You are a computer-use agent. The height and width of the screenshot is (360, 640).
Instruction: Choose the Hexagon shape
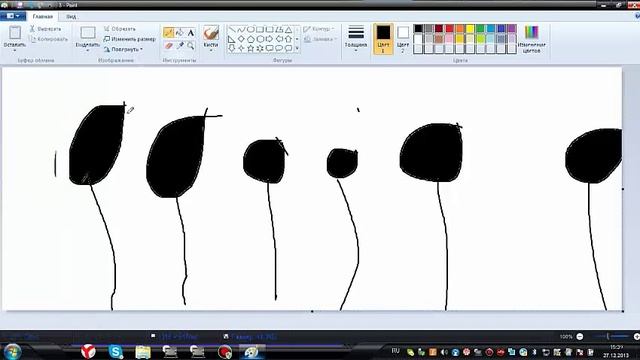coord(260,39)
